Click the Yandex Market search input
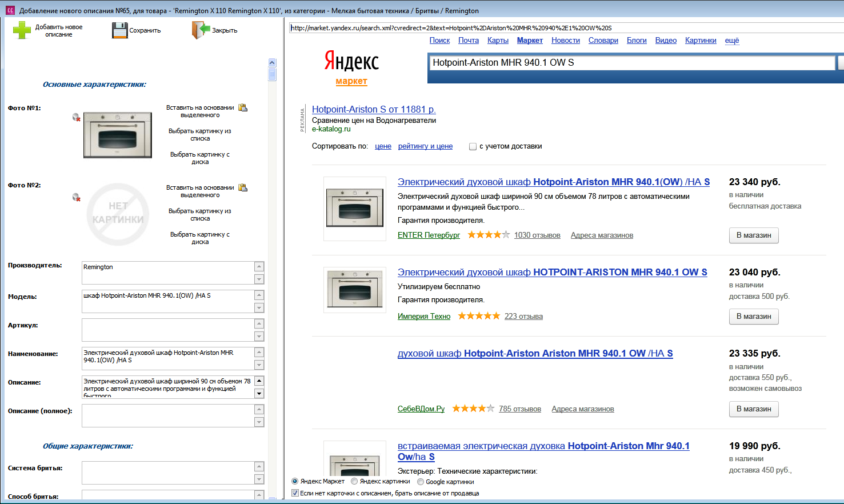This screenshot has height=504, width=844. tap(631, 62)
